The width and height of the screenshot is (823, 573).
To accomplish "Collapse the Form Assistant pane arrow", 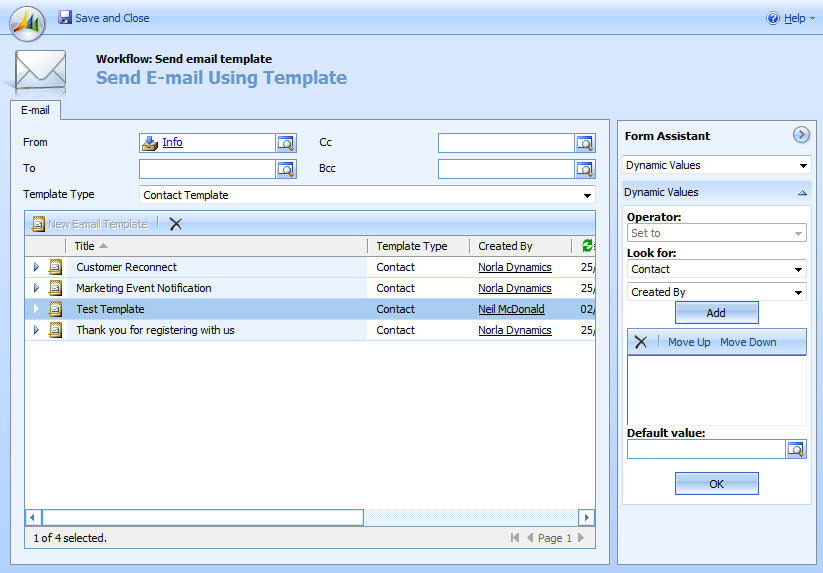I will coord(801,135).
